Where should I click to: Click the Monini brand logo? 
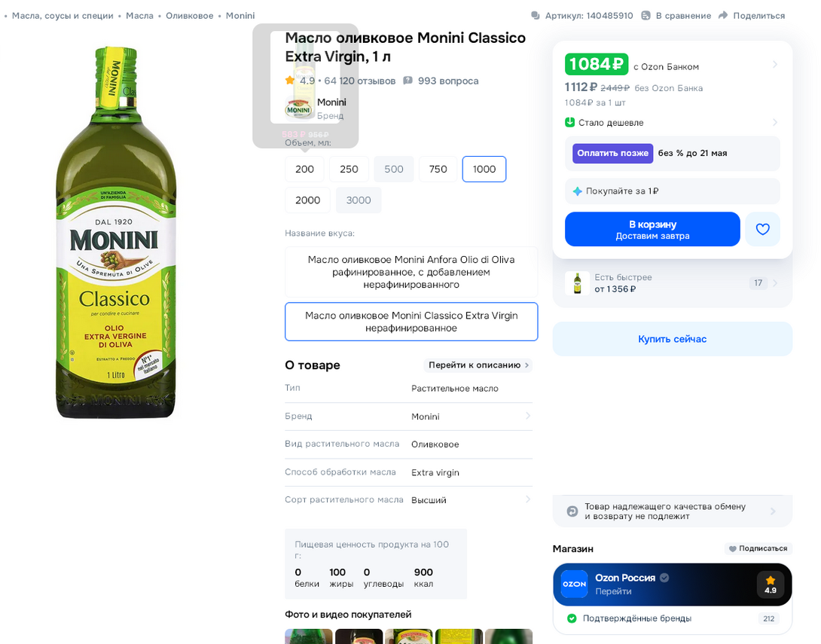pos(299,108)
